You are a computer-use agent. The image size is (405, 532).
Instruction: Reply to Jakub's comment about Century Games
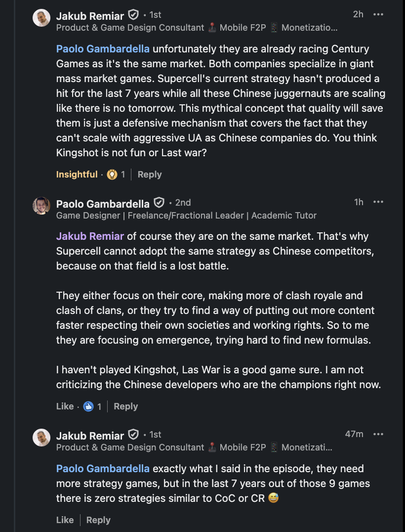pyautogui.click(x=150, y=175)
